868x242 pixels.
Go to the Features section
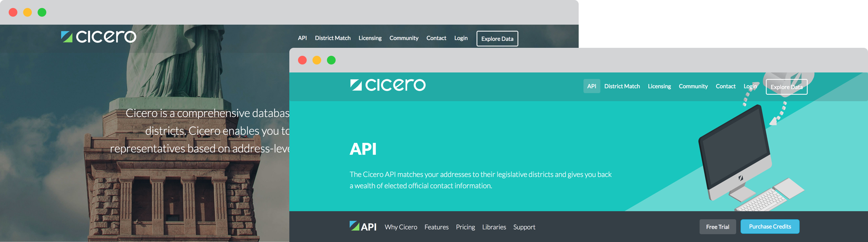437,227
